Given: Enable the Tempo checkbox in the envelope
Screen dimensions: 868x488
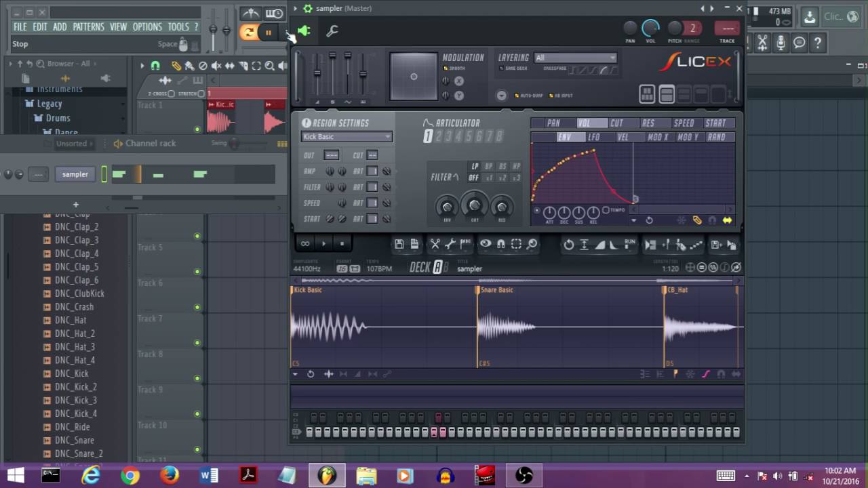Looking at the screenshot, I should coord(606,210).
